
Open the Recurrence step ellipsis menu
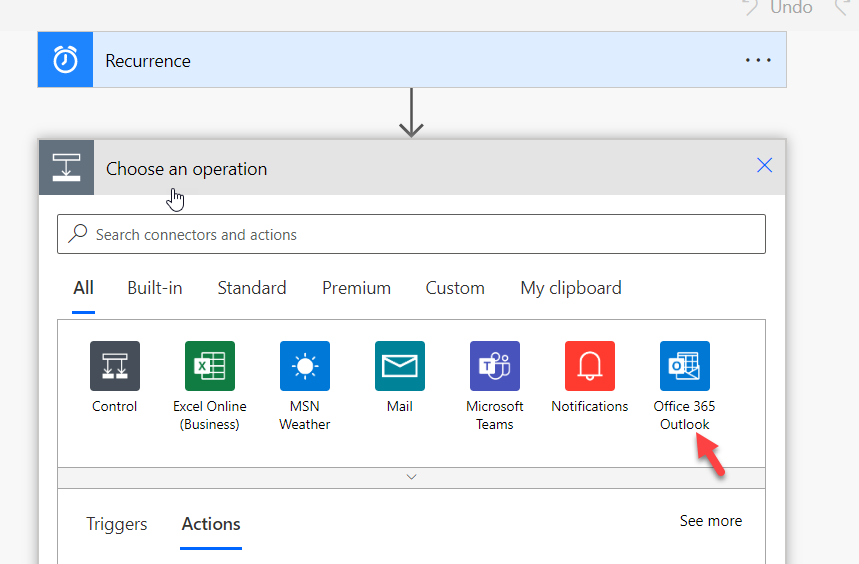758,60
